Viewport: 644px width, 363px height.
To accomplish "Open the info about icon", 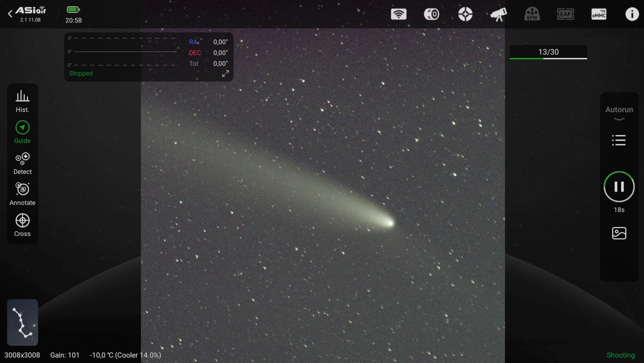I will tap(632, 14).
